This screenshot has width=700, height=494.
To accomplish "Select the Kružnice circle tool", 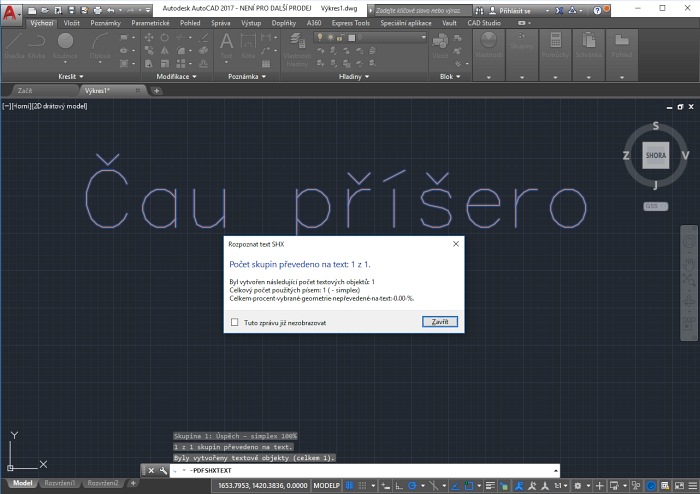I will pyautogui.click(x=65, y=46).
